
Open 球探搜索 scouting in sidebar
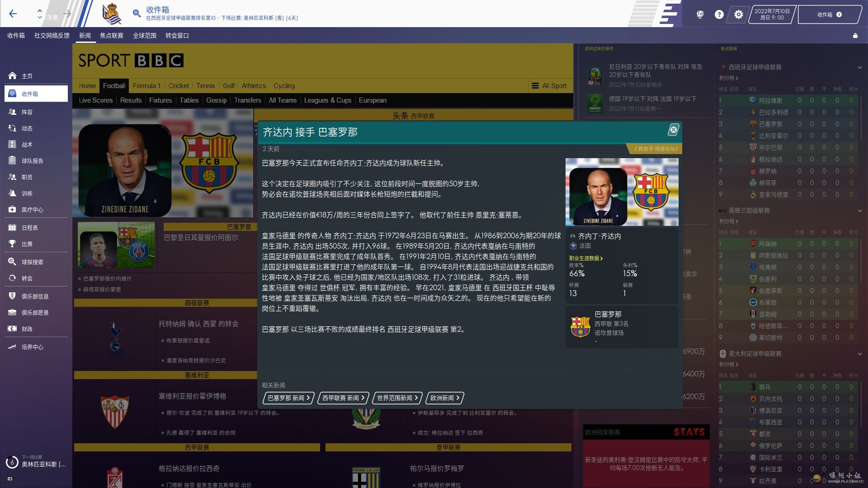(x=36, y=262)
